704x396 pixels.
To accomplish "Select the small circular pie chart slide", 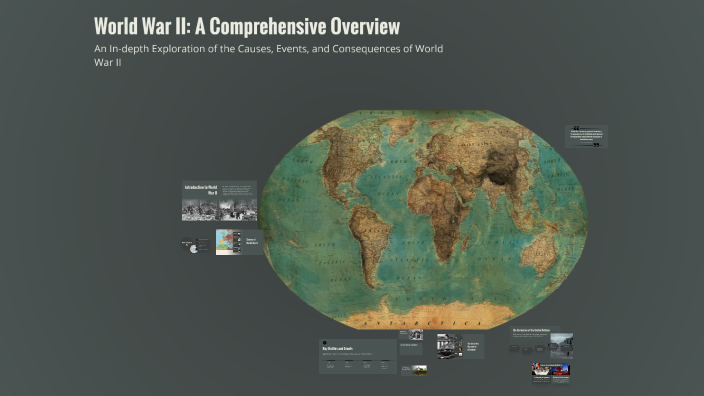I will click(196, 245).
